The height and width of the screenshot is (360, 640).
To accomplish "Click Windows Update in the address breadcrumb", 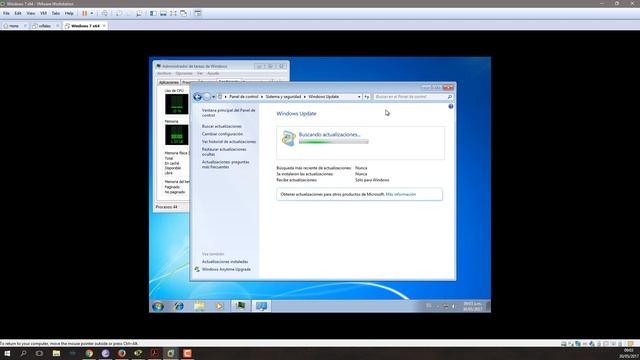I will click(x=324, y=97).
